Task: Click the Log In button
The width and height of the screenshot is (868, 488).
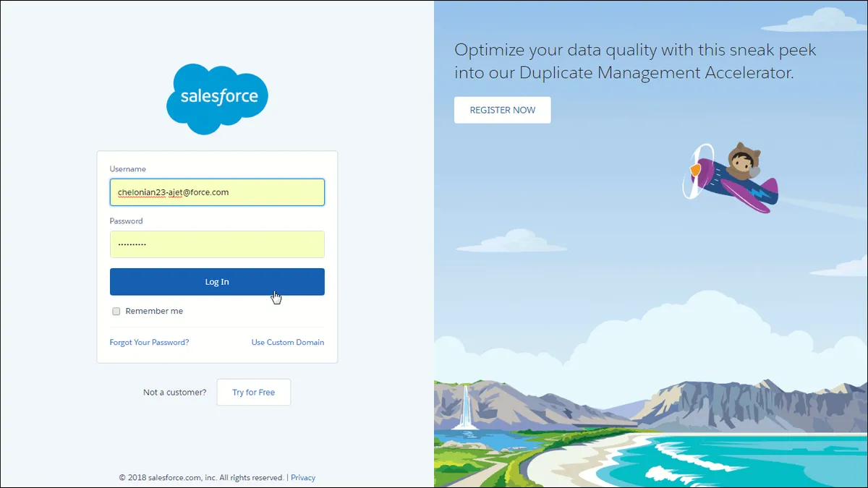Action: pos(217,282)
